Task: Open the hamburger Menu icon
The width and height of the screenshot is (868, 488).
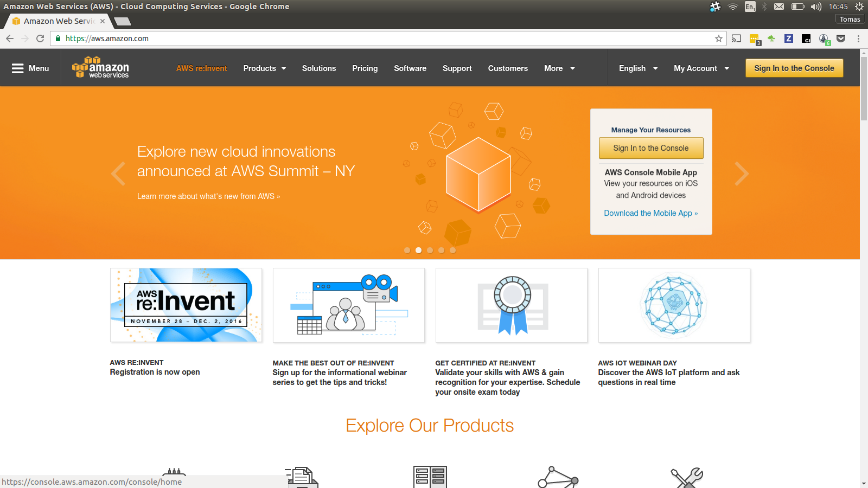Action: pyautogui.click(x=18, y=68)
